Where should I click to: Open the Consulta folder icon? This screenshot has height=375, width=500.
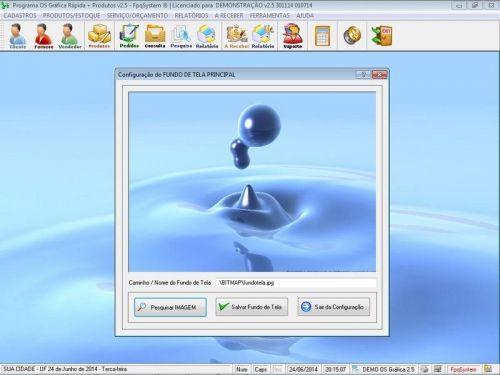point(155,36)
